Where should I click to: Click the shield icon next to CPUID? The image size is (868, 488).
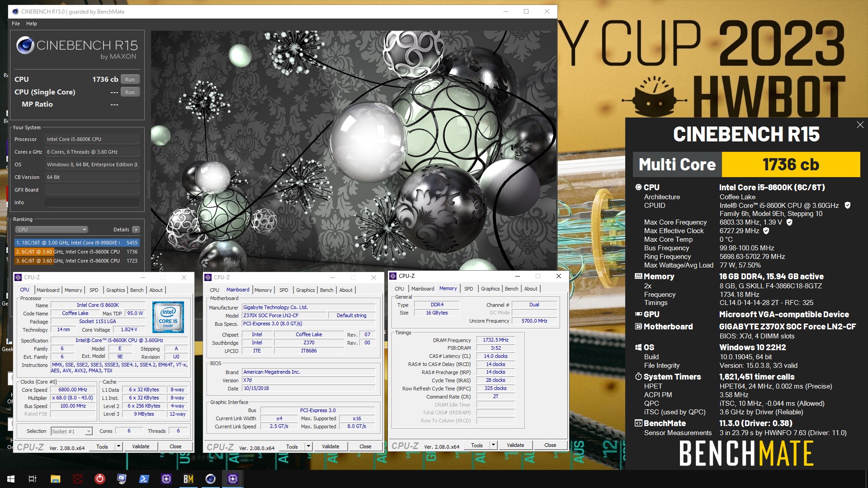coord(848,206)
